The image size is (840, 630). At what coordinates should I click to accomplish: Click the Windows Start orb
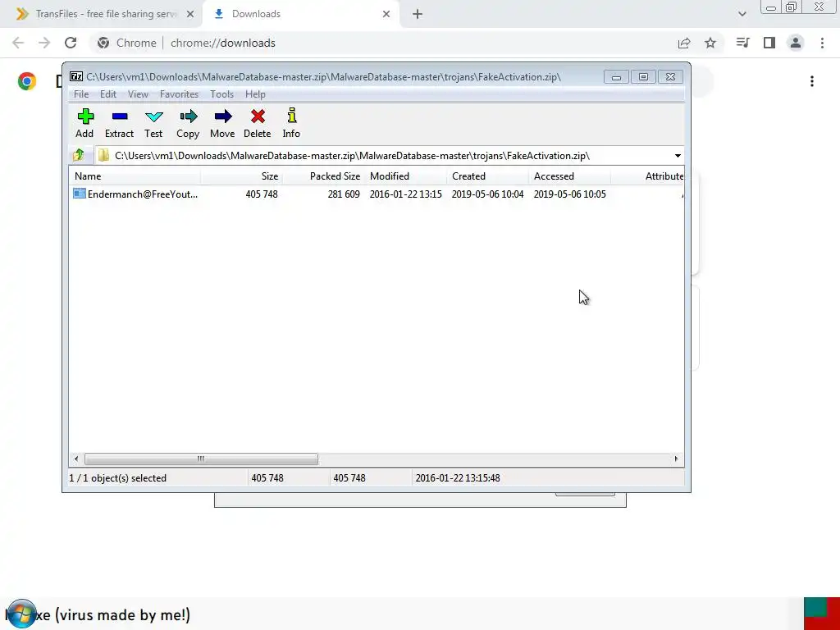tap(21, 614)
